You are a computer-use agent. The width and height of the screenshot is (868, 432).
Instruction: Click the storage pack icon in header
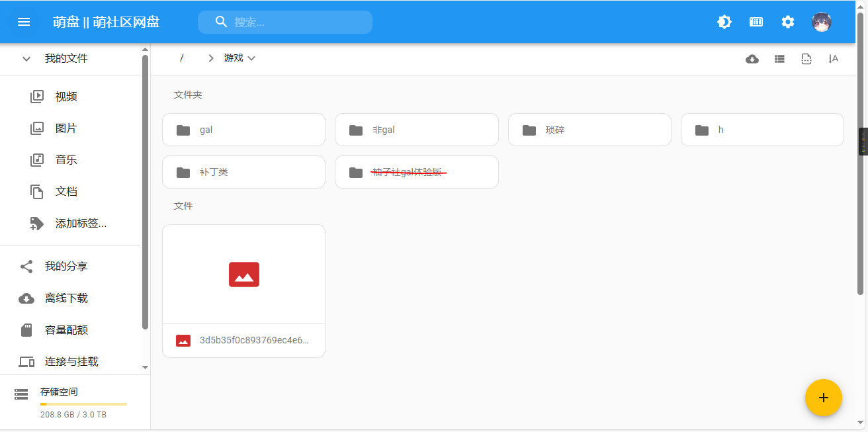click(756, 22)
